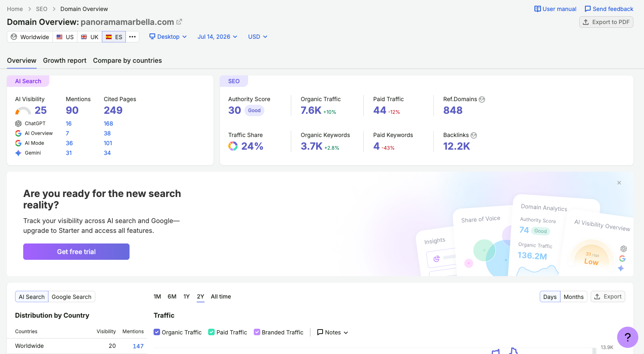Open the Desktop device dropdown
Image resolution: width=644 pixels, height=354 pixels.
click(168, 37)
